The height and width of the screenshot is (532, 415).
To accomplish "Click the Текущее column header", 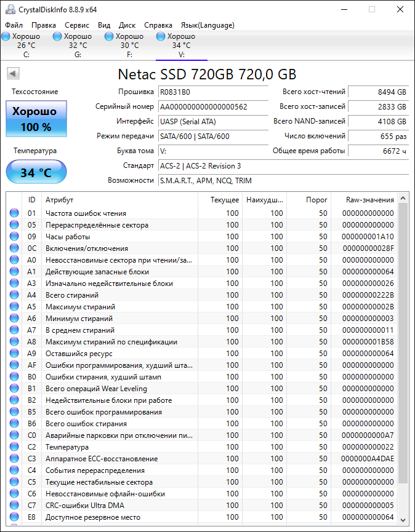I will tap(220, 200).
